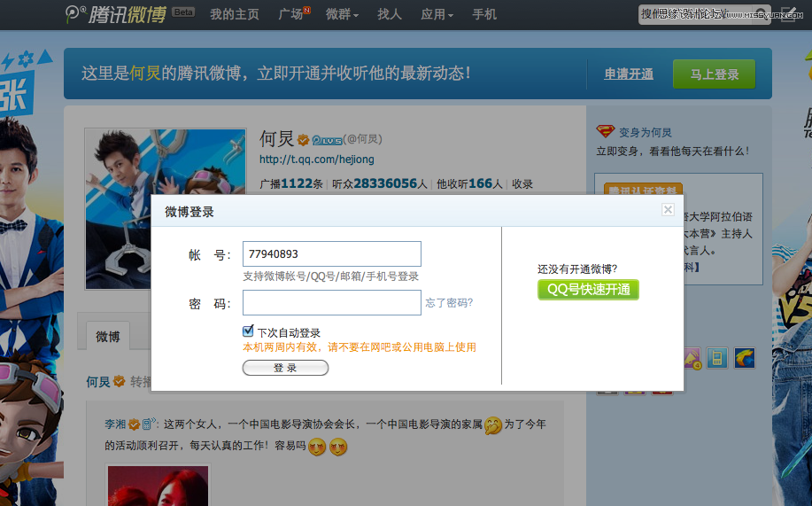Click the Tencent Games badge icon
Screen dimensions: 812x506
point(745,358)
